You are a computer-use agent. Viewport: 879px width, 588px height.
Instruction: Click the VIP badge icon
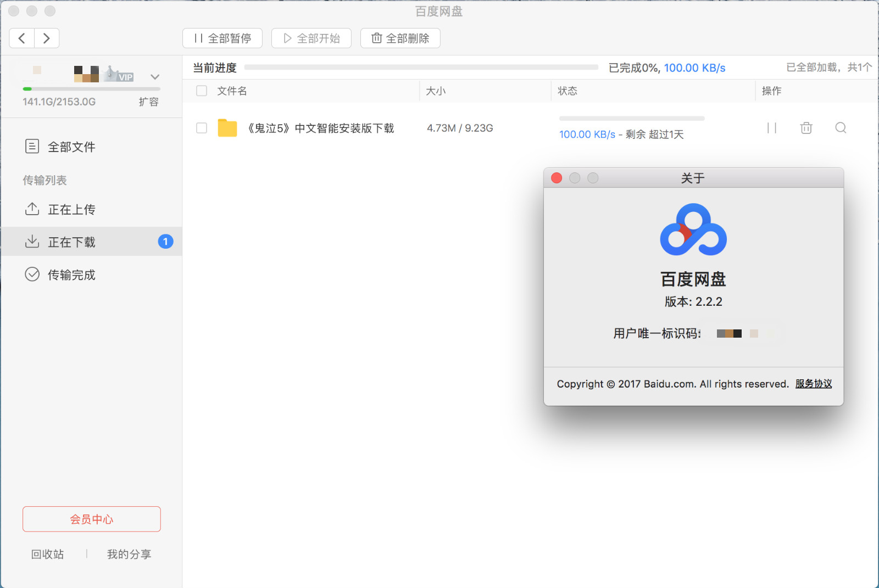120,74
